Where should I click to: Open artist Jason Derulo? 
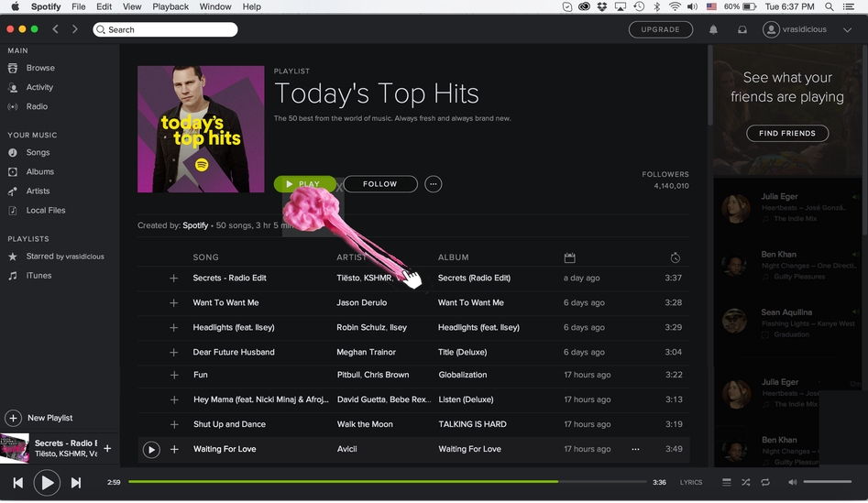click(x=361, y=303)
